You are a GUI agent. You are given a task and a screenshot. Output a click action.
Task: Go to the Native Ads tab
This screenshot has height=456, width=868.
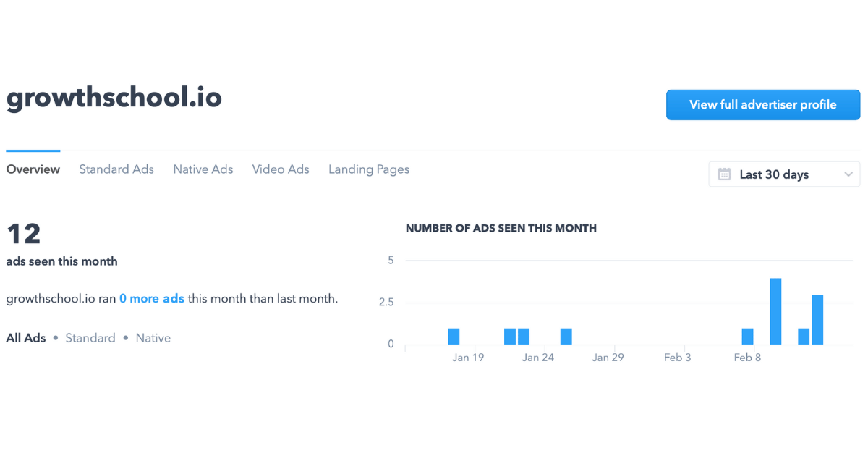pos(203,169)
